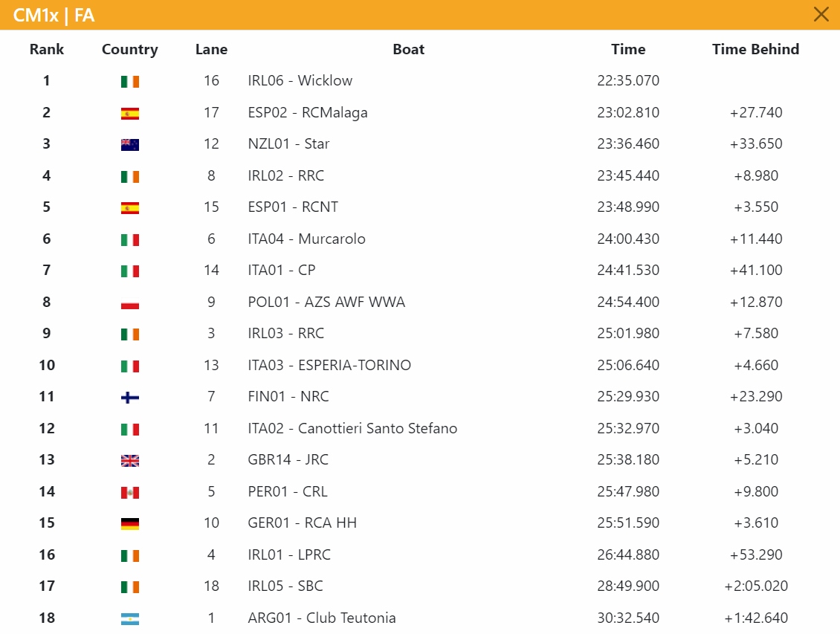This screenshot has height=634, width=840.
Task: Click the Rank column header
Action: 47,49
